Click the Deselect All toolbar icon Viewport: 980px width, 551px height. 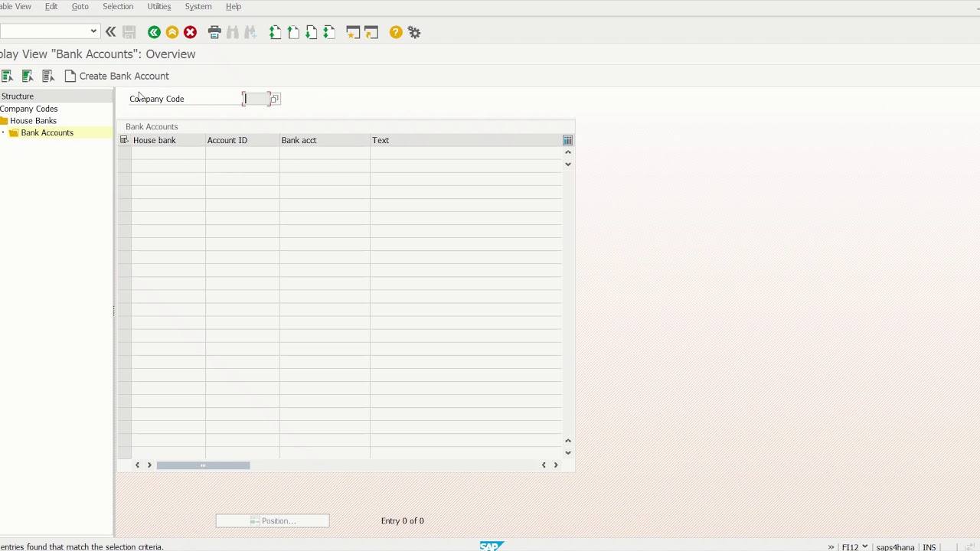click(48, 76)
